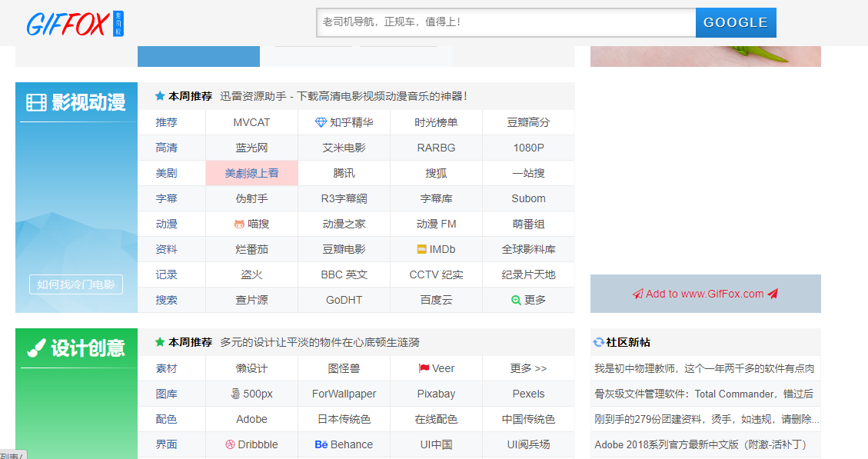Viewport: 868px width, 459px height.
Task: Open the 艾米电影 link
Action: pyautogui.click(x=344, y=148)
